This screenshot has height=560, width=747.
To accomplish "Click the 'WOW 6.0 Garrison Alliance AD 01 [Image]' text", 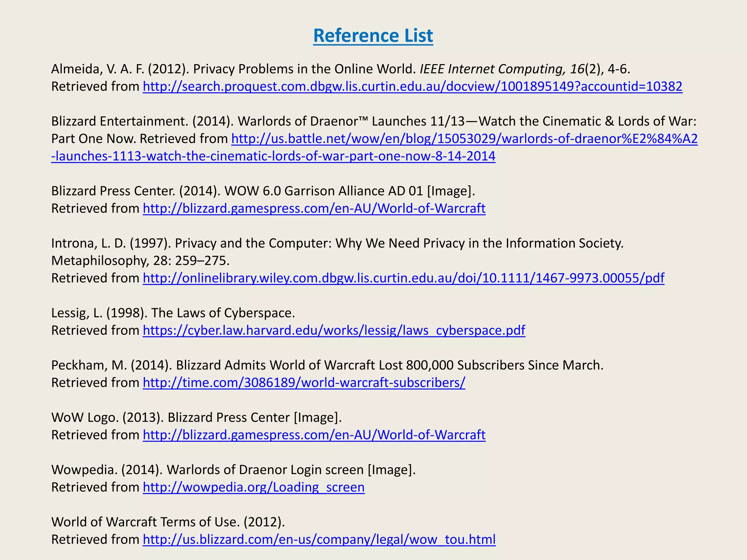I will [x=350, y=191].
